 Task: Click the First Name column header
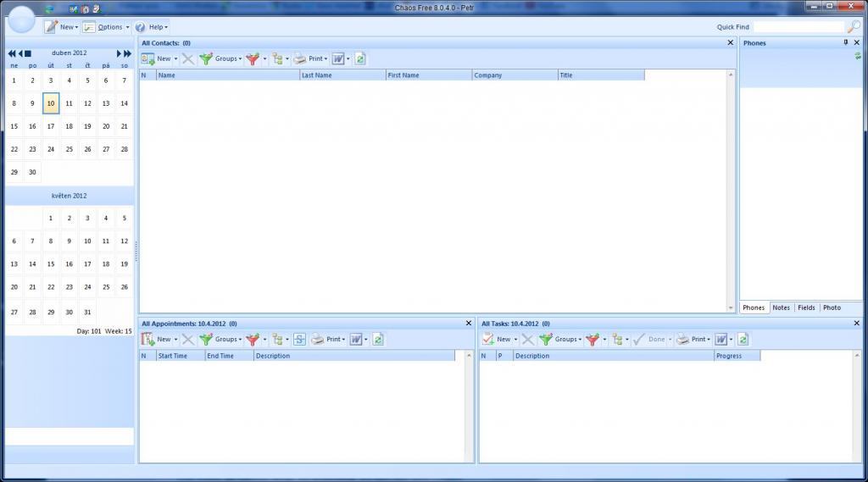click(x=429, y=75)
